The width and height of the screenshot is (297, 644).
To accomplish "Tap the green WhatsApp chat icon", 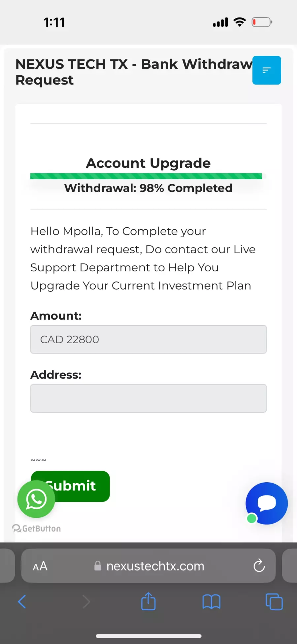I will [x=36, y=499].
